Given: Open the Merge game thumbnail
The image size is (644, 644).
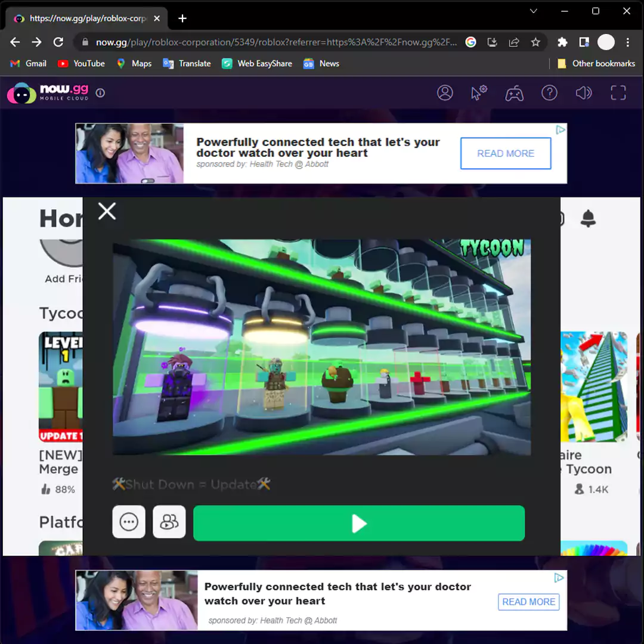Looking at the screenshot, I should coord(61,386).
